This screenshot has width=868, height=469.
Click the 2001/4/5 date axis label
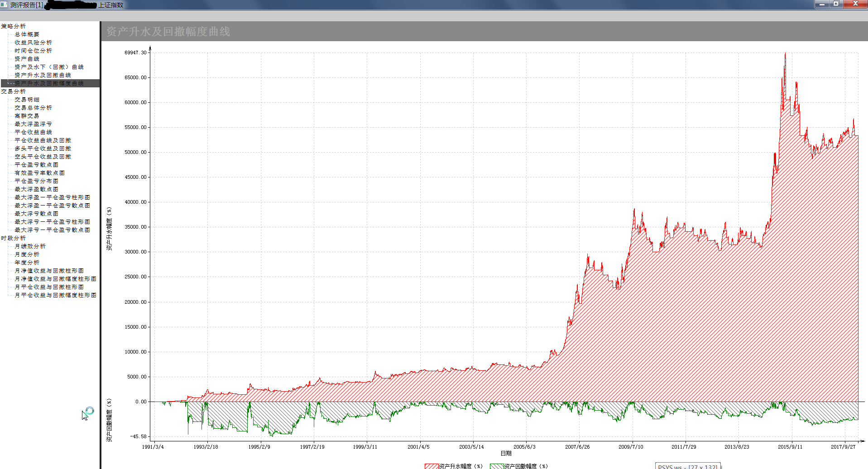pyautogui.click(x=418, y=447)
